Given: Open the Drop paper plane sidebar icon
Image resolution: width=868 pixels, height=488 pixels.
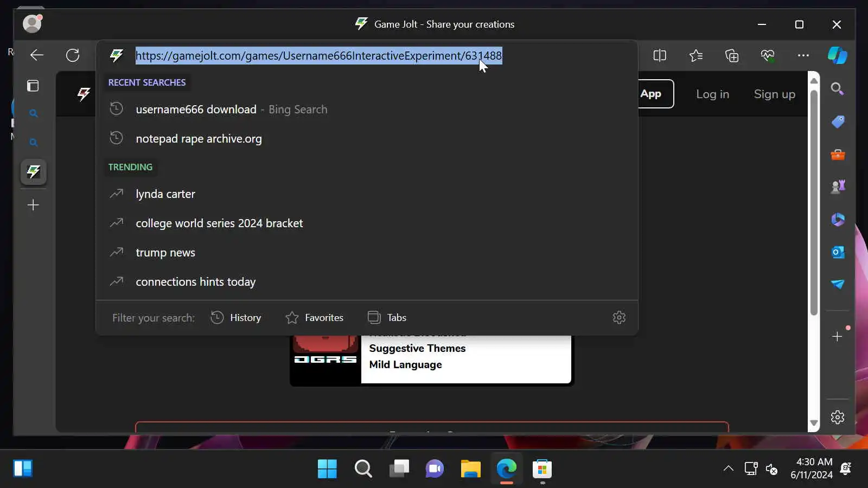Looking at the screenshot, I should (x=838, y=284).
